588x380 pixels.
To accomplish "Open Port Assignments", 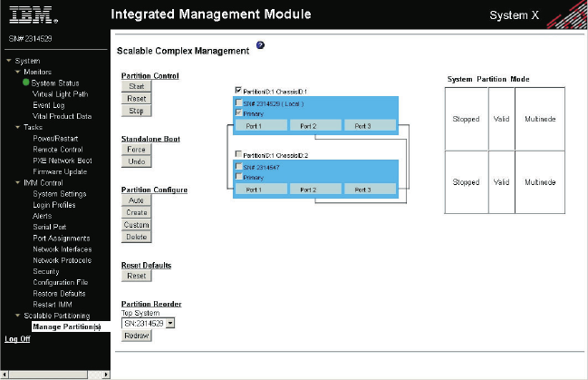I will coord(62,238).
